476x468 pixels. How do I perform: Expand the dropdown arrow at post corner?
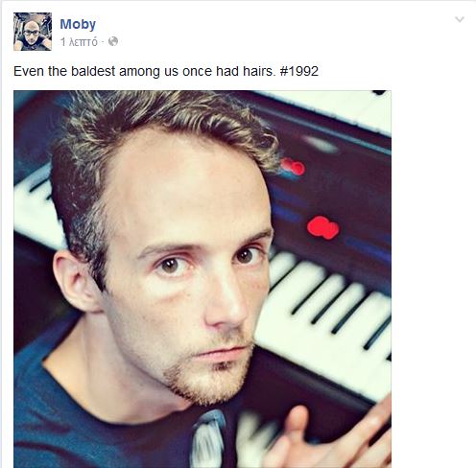(460, 19)
